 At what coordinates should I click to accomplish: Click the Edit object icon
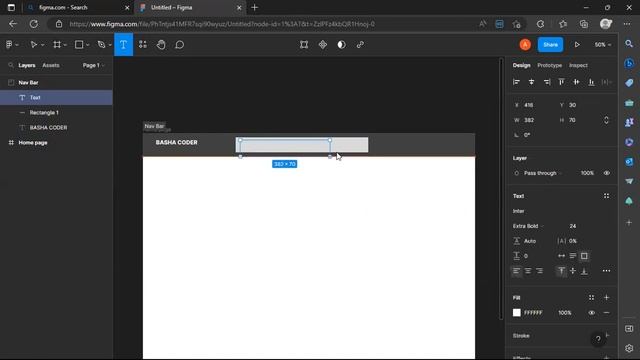tap(304, 44)
